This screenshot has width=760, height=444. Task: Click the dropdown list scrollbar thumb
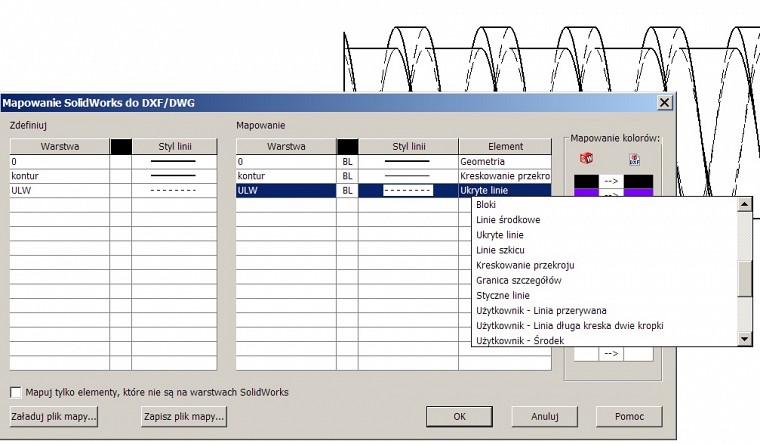click(745, 279)
